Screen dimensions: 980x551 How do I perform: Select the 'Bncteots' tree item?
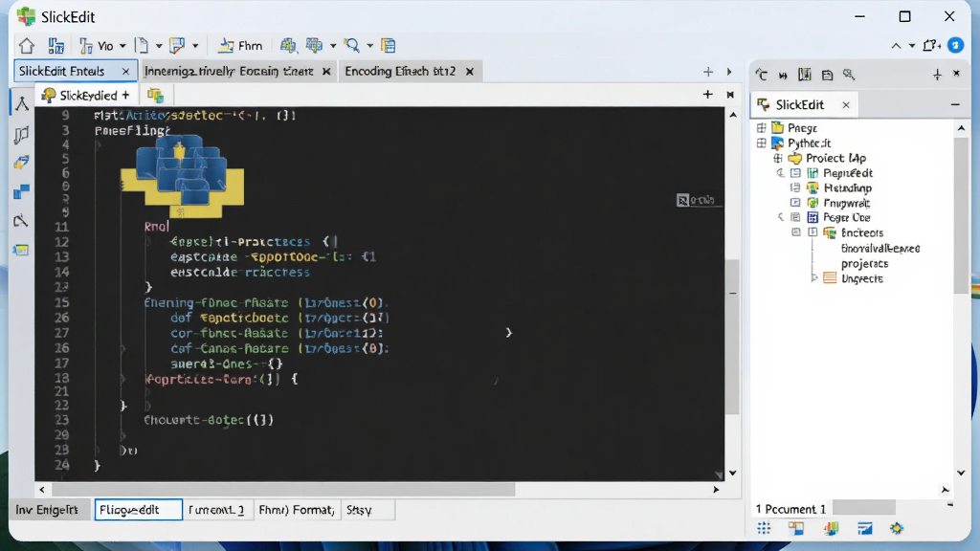click(x=862, y=233)
